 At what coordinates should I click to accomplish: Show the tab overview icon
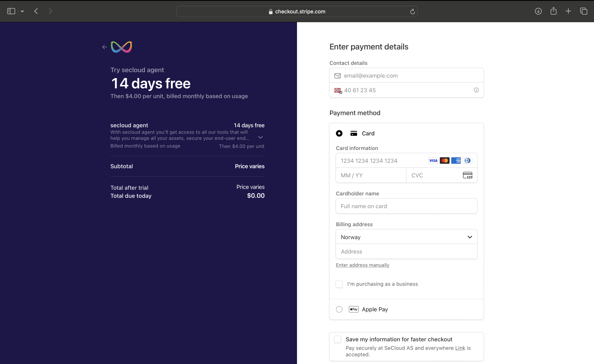point(583,11)
